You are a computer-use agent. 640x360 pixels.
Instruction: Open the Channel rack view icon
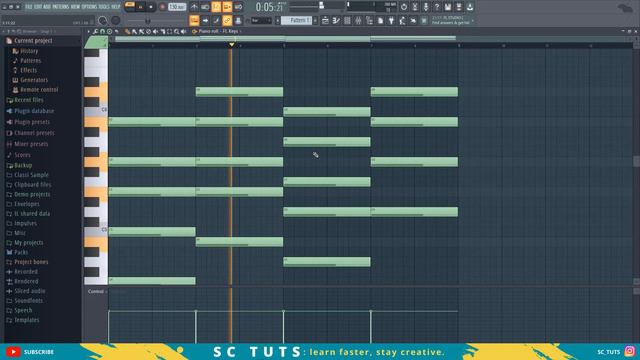pos(347,20)
